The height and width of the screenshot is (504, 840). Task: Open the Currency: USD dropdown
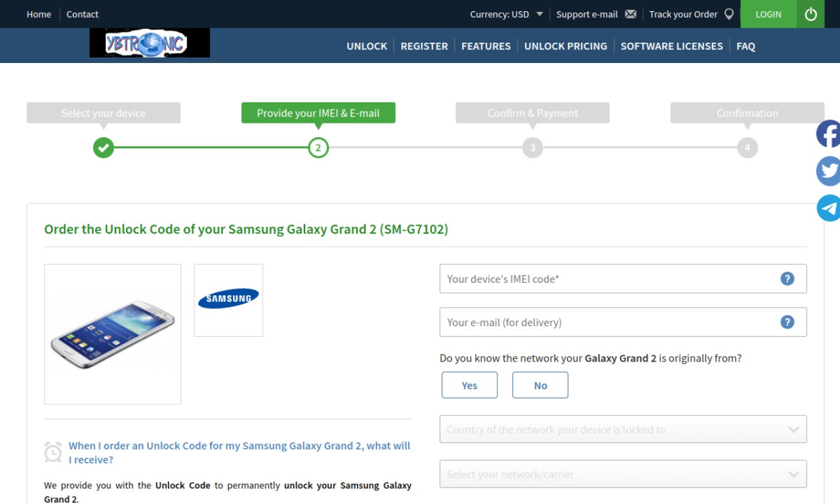coord(506,14)
